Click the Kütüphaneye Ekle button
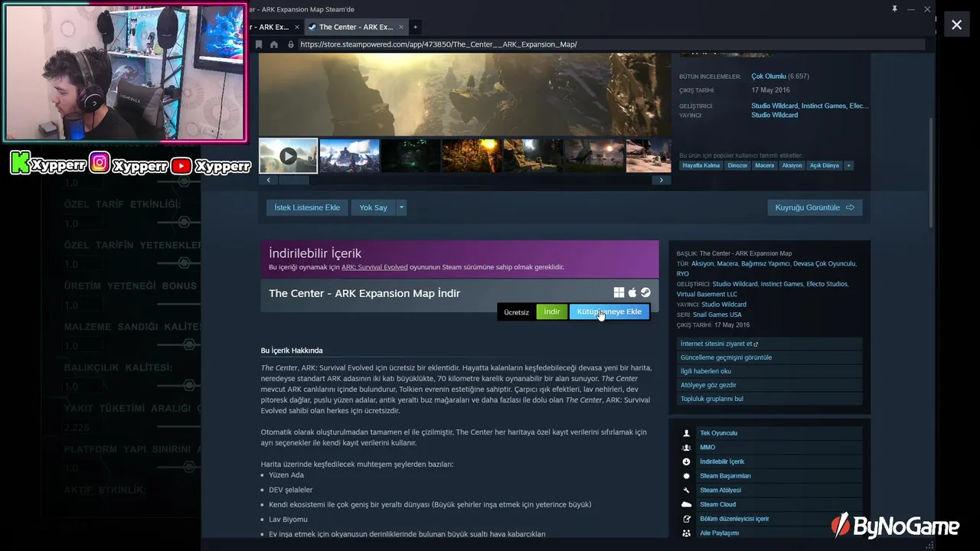Image resolution: width=980 pixels, height=551 pixels. tap(609, 311)
